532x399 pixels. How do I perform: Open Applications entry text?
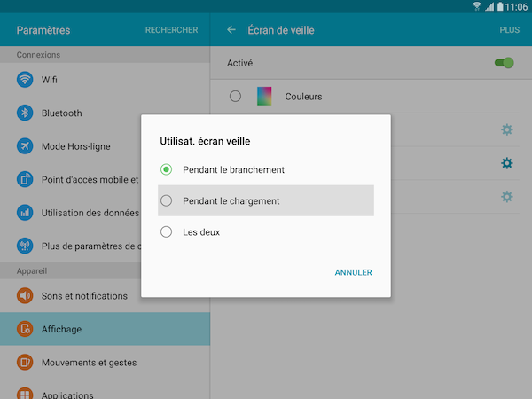[67, 395]
